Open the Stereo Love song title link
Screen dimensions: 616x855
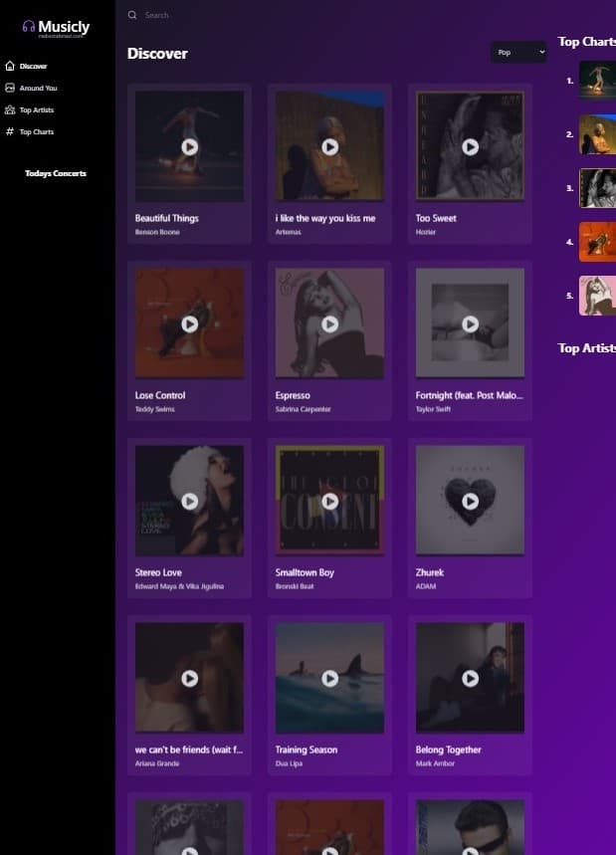[158, 572]
